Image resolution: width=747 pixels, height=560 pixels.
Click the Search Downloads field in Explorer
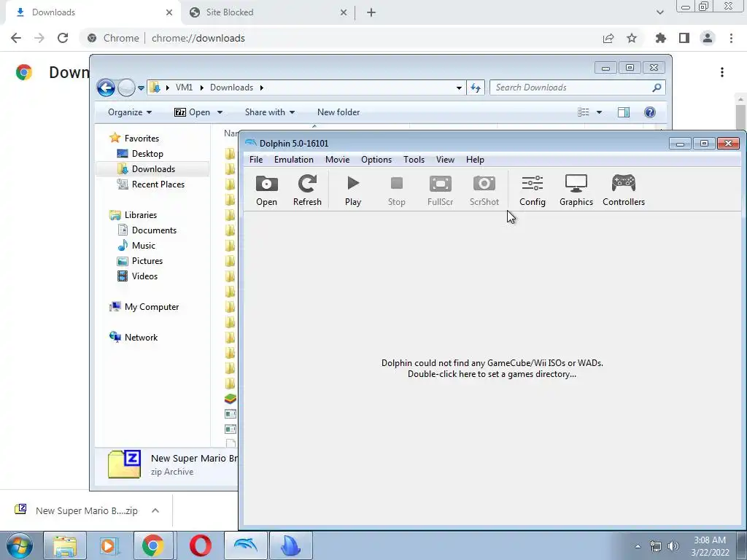pos(577,87)
